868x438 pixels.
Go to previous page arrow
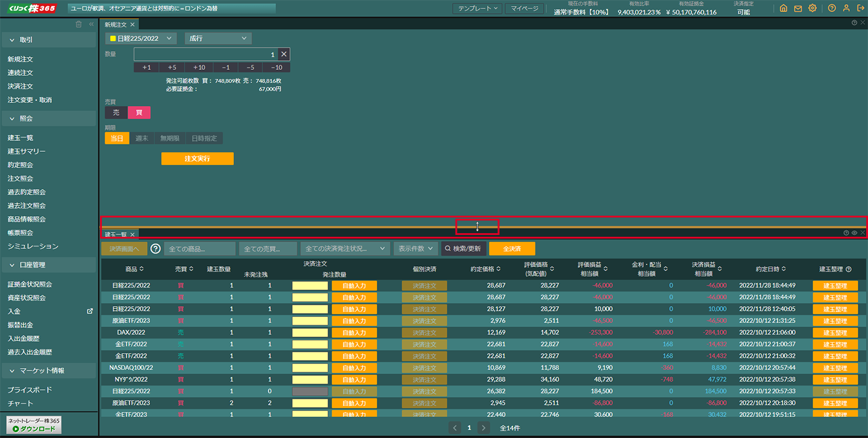point(455,427)
